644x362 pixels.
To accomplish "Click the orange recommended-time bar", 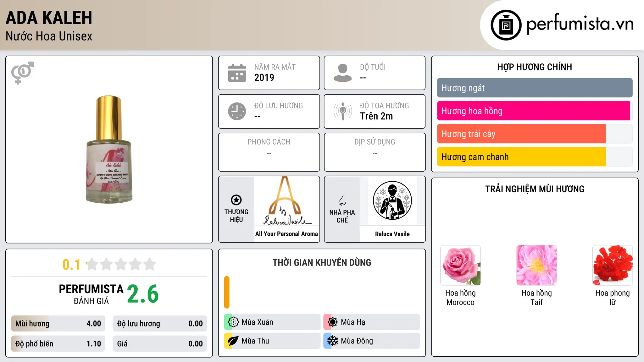I will click(x=227, y=292).
